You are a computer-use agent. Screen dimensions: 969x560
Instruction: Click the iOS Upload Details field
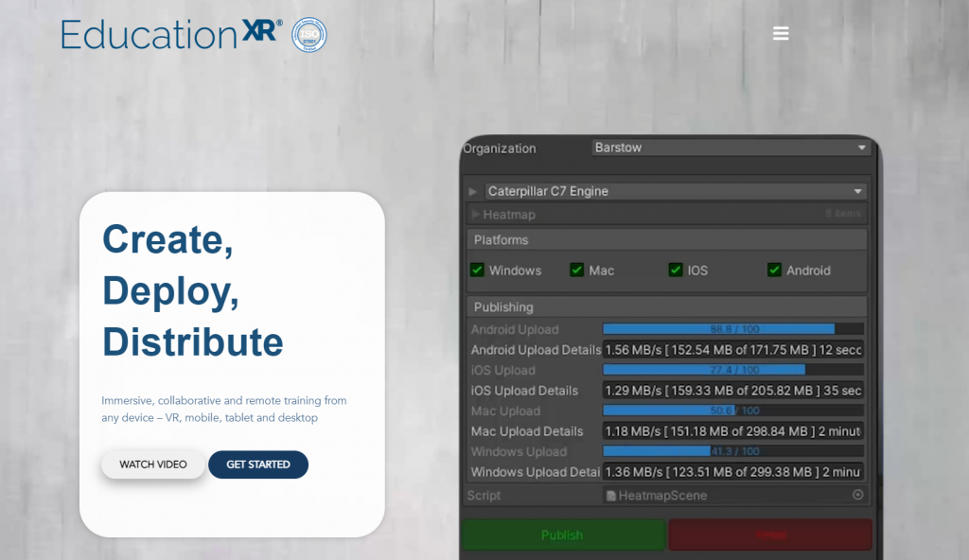(x=733, y=391)
